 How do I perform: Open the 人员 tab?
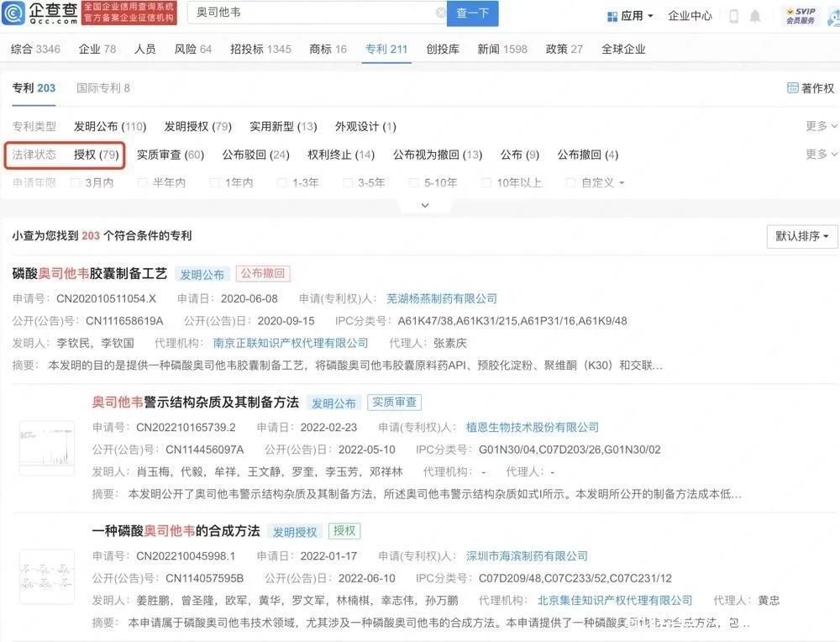point(145,50)
